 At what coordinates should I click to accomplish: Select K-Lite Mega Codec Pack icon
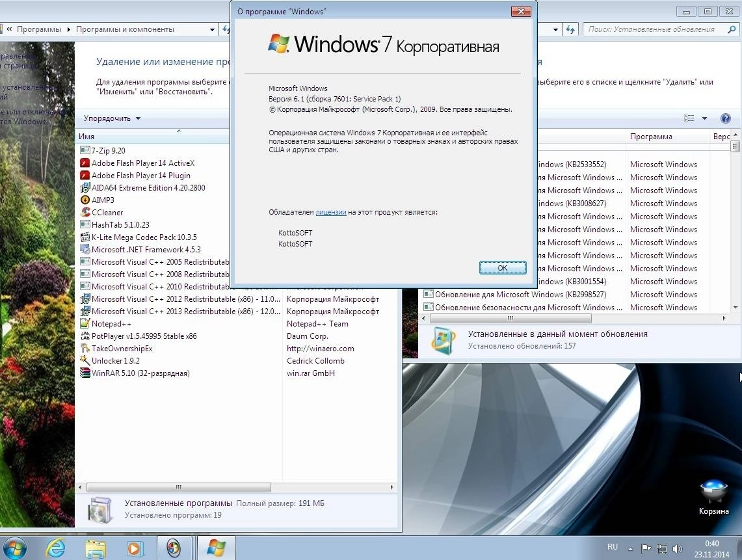(85, 237)
